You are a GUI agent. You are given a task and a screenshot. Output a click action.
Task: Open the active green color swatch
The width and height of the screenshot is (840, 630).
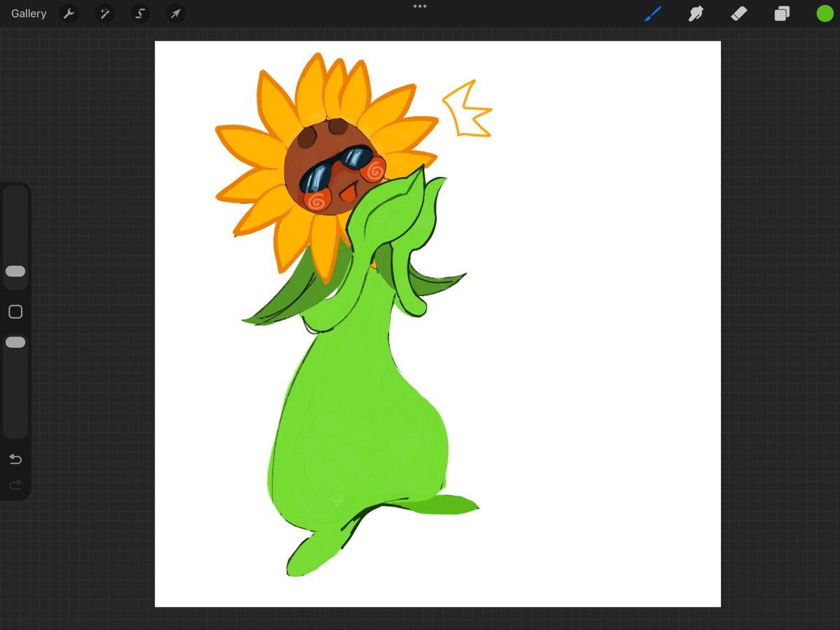pyautogui.click(x=825, y=13)
